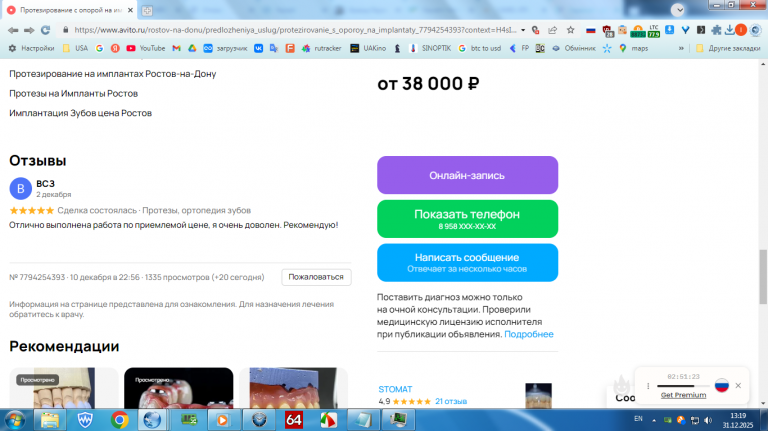Click the Онлайн-запись button
768x431 pixels.
coord(467,175)
